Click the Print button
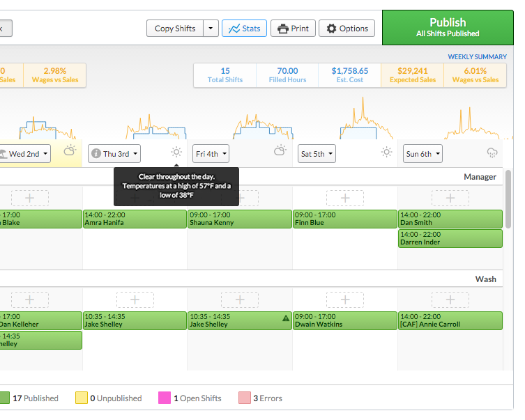 coord(293,29)
